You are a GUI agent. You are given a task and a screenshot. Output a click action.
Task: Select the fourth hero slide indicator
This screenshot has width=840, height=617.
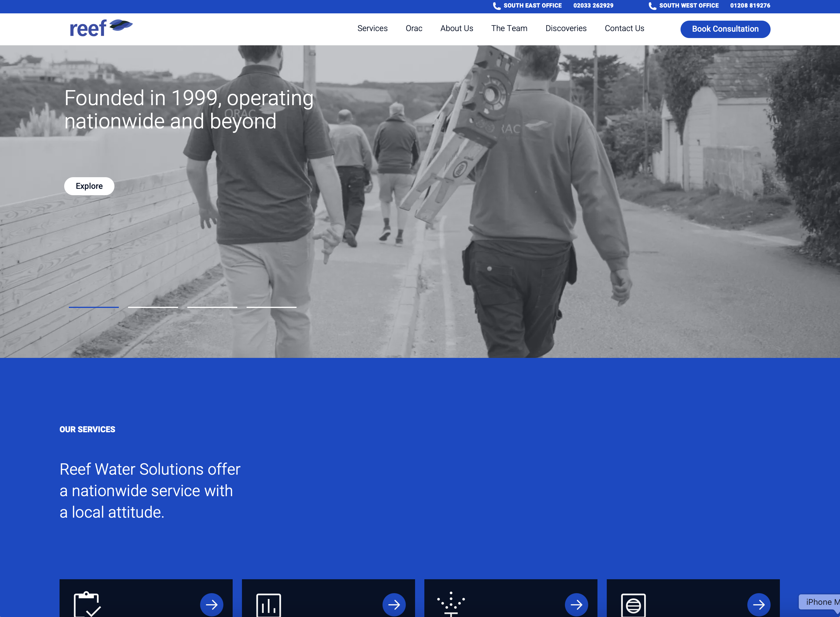(271, 307)
